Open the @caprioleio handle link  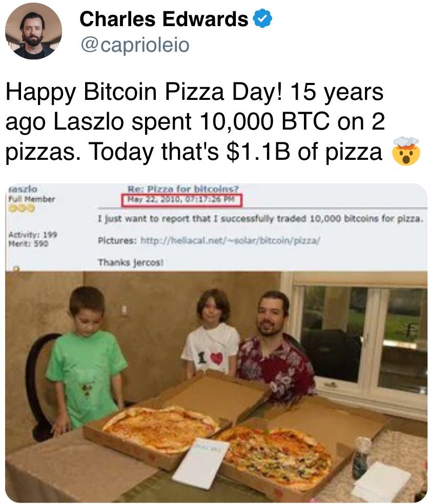click(135, 45)
